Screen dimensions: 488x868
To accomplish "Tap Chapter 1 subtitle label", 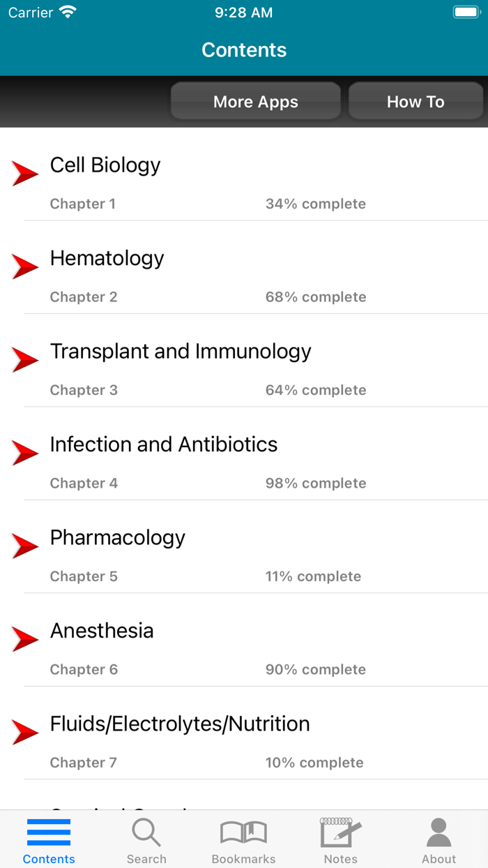I will [83, 204].
